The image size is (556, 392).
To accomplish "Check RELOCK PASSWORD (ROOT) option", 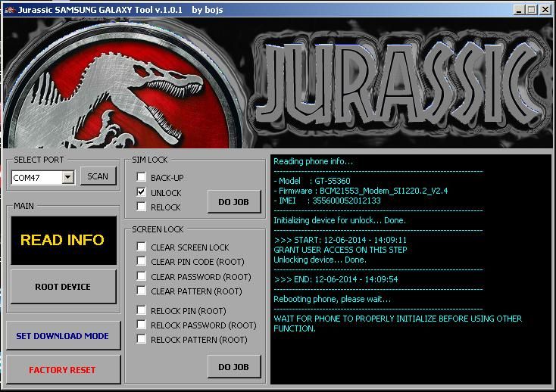I will click(141, 325).
